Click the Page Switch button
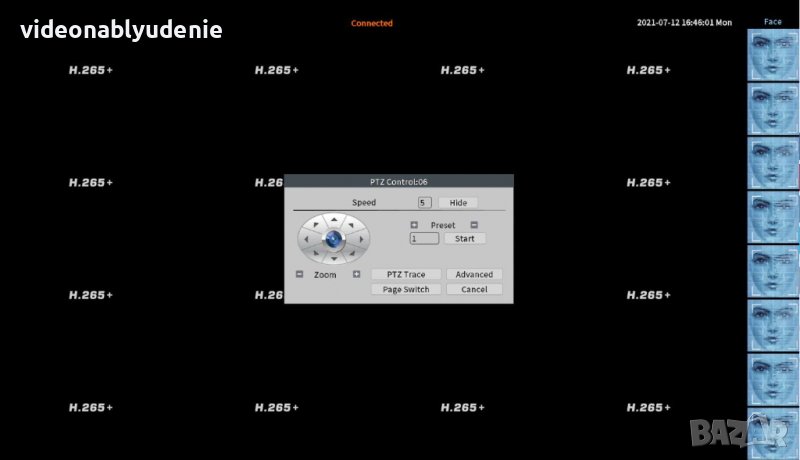The height and width of the screenshot is (460, 800). (405, 289)
